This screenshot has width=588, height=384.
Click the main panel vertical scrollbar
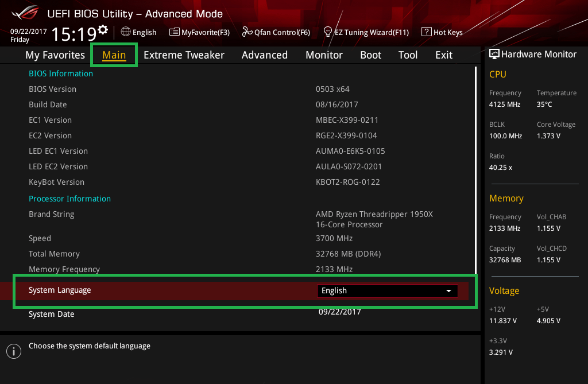click(475, 170)
